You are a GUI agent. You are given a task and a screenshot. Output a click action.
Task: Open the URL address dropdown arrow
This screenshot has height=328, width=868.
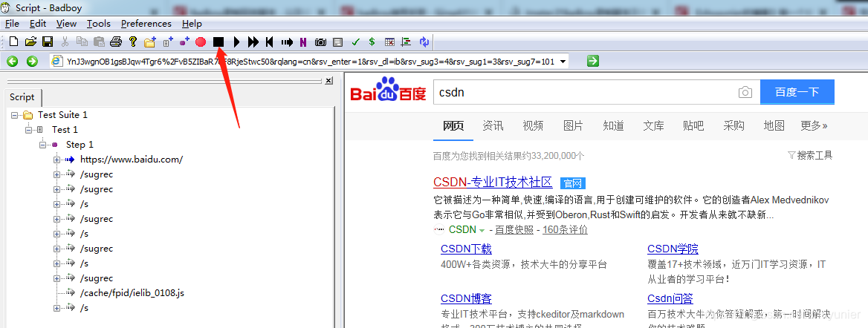click(x=563, y=62)
